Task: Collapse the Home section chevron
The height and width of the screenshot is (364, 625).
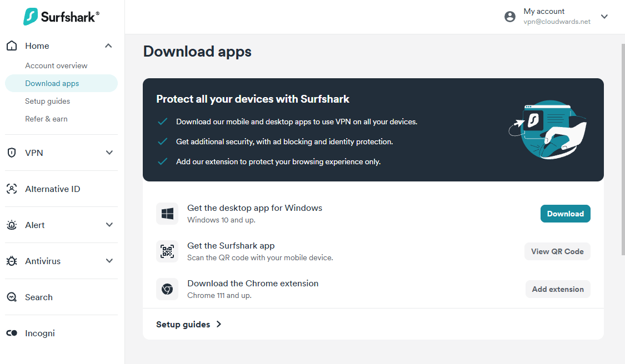Action: point(108,46)
